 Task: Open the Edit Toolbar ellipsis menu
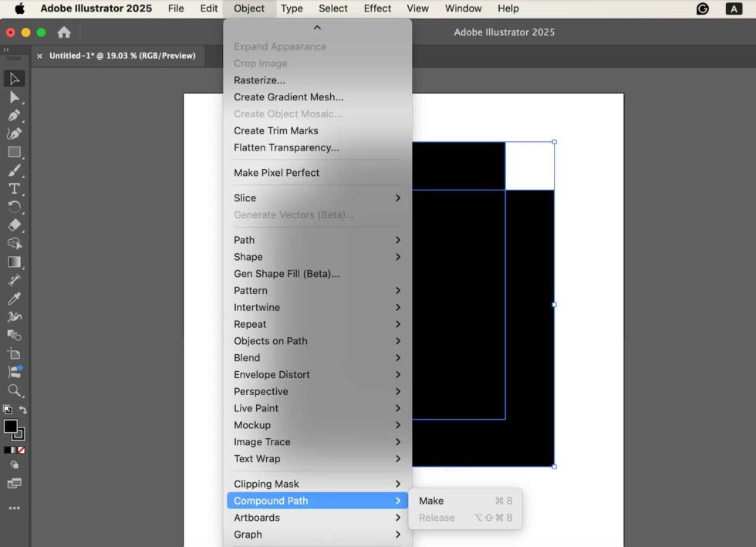[x=14, y=506]
